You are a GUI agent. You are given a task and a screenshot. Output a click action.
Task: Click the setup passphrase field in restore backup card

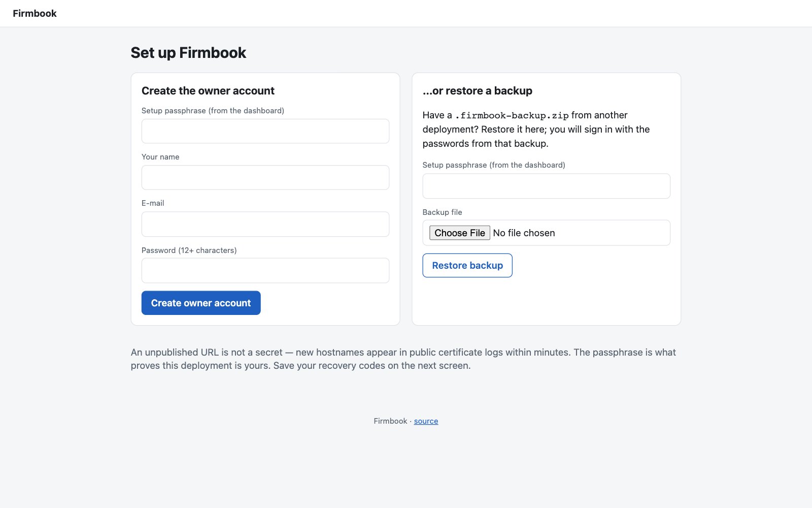pos(546,186)
